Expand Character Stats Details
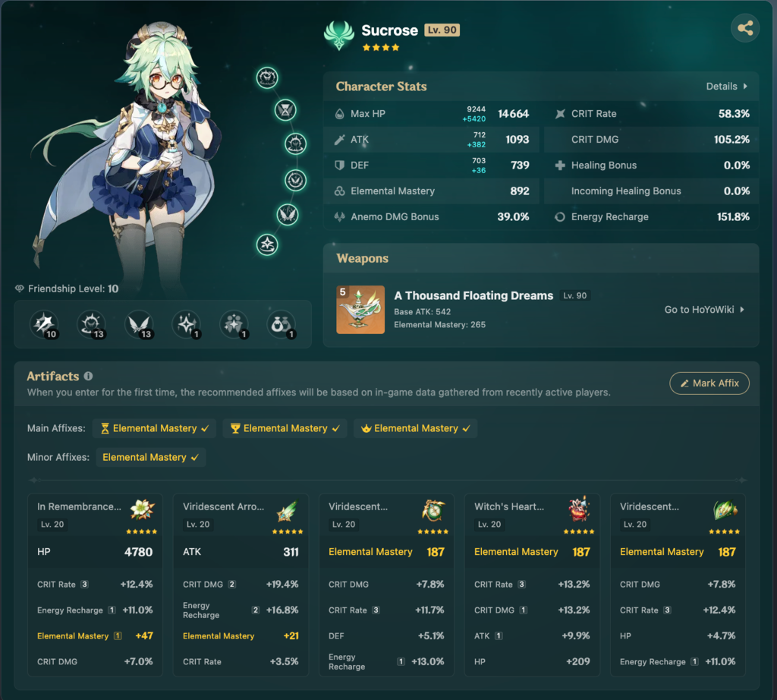 pos(727,87)
